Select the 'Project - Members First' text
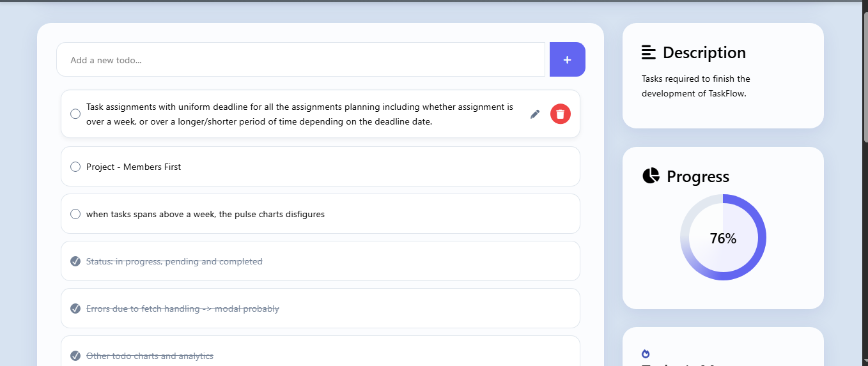Screen dimensions: 868x366 coord(134,167)
